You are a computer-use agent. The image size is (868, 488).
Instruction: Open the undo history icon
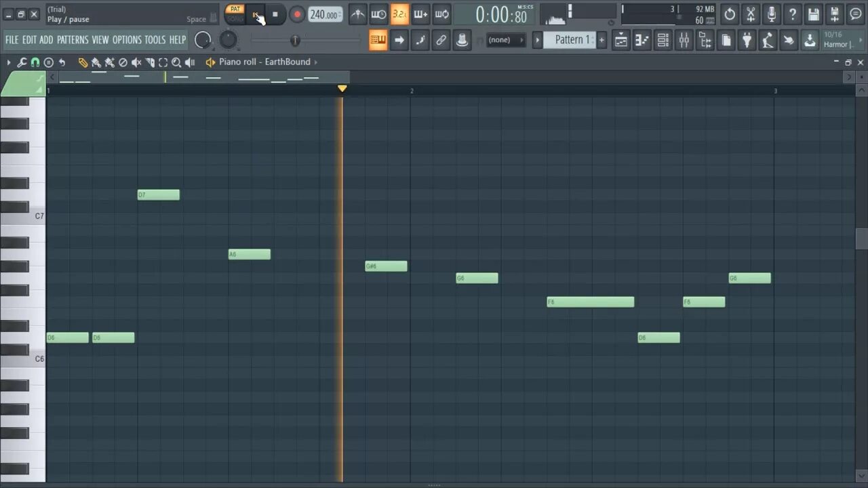click(730, 14)
